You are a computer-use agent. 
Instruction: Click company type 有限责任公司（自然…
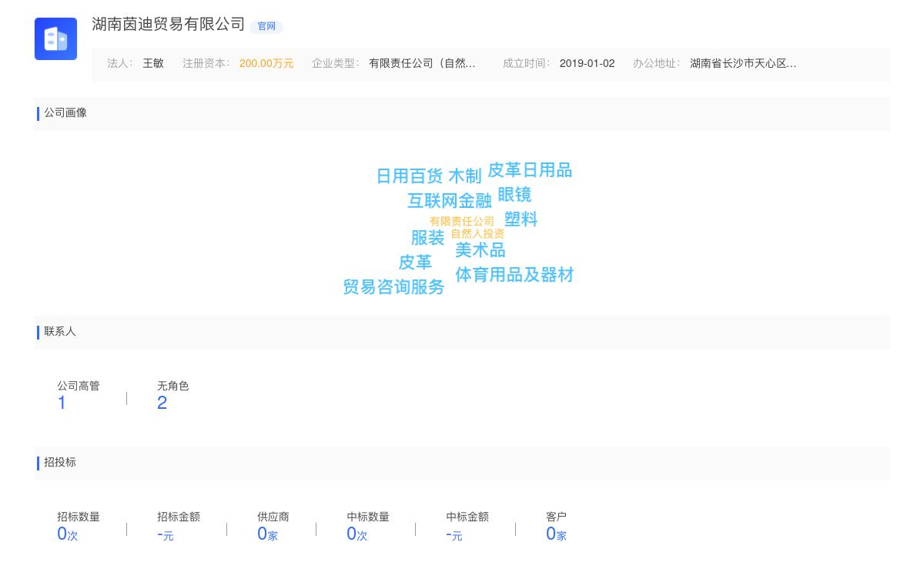(422, 63)
